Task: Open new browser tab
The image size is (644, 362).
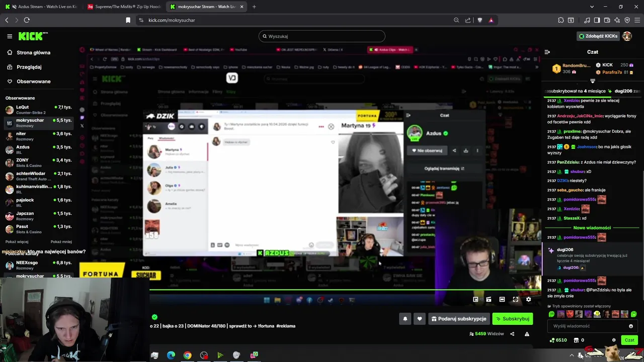Action: click(254, 7)
